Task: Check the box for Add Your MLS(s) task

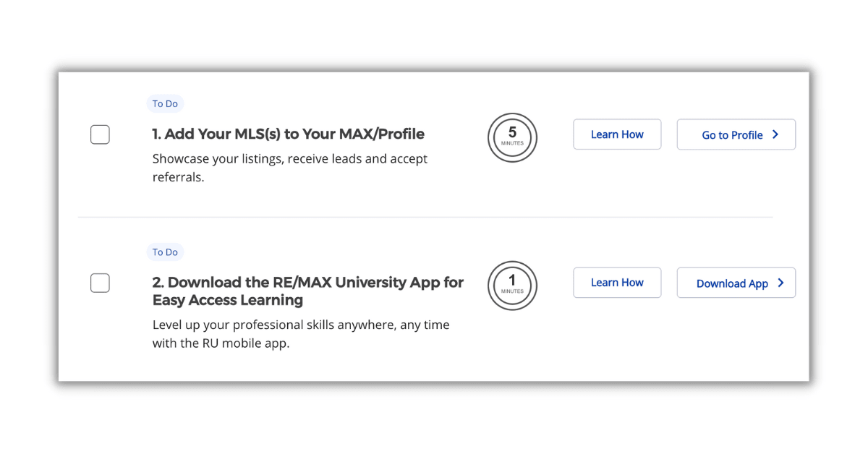Action: point(100,134)
